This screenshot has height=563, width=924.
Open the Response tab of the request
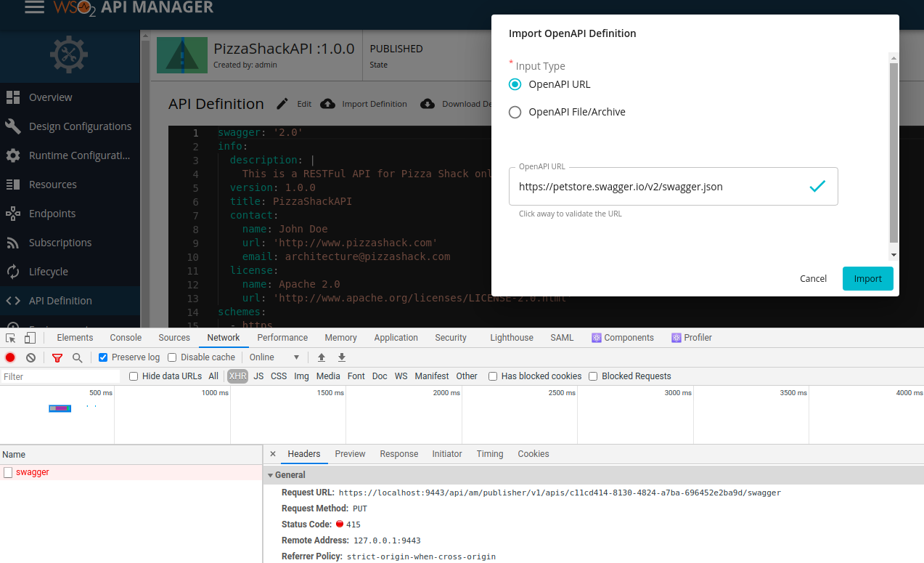coord(399,454)
